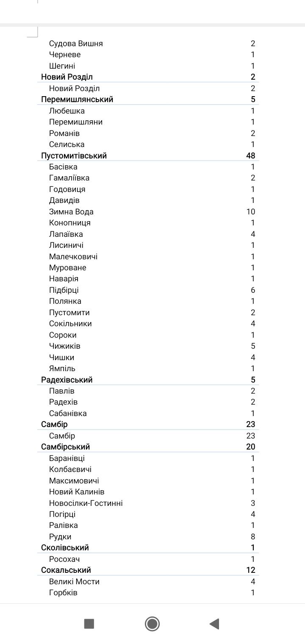Tap the Рудки entry

point(60,536)
